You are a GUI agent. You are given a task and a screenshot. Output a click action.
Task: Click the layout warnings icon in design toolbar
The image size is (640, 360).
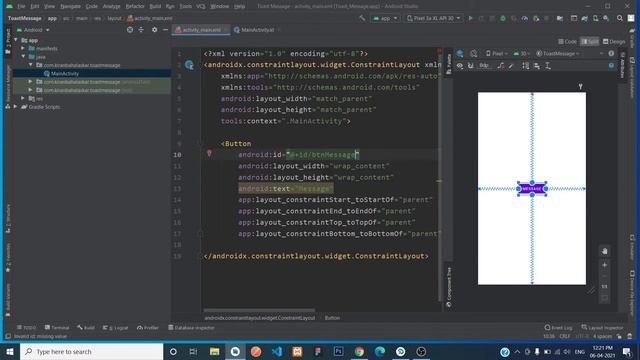click(x=611, y=53)
